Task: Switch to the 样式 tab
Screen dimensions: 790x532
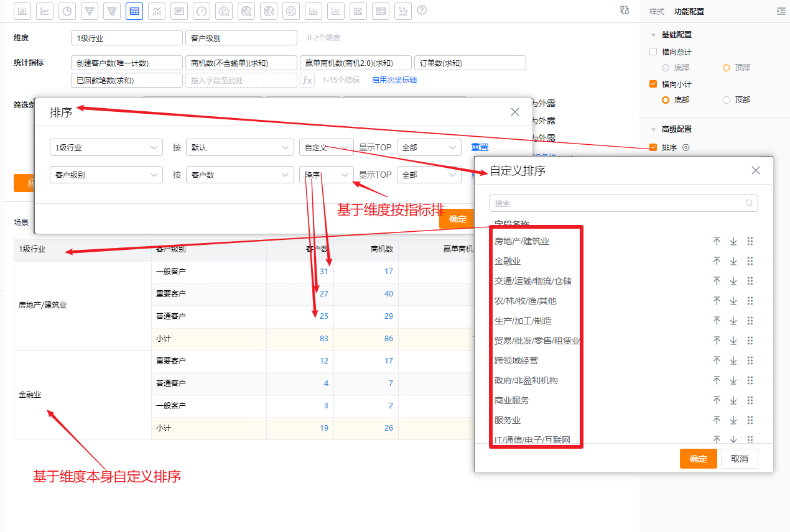Action: pyautogui.click(x=657, y=11)
